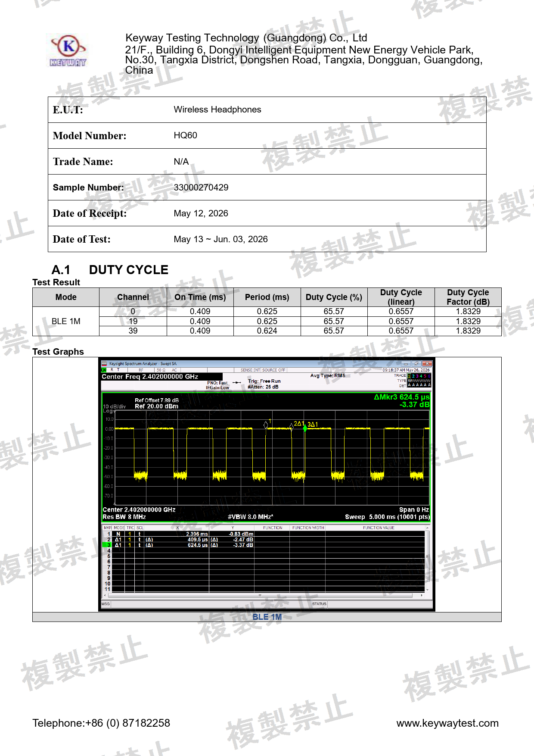Click the 'Ref 20.00 dBm' reference level
The image size is (534, 756).
pos(156,406)
